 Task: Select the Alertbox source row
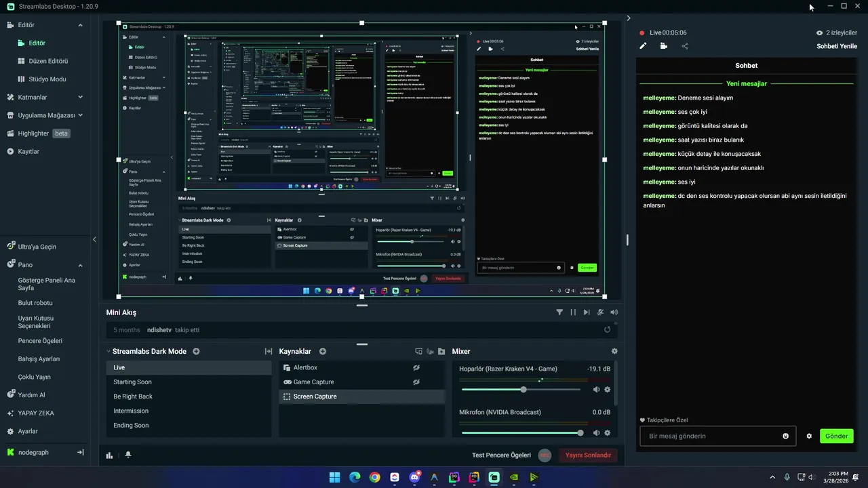tap(362, 367)
